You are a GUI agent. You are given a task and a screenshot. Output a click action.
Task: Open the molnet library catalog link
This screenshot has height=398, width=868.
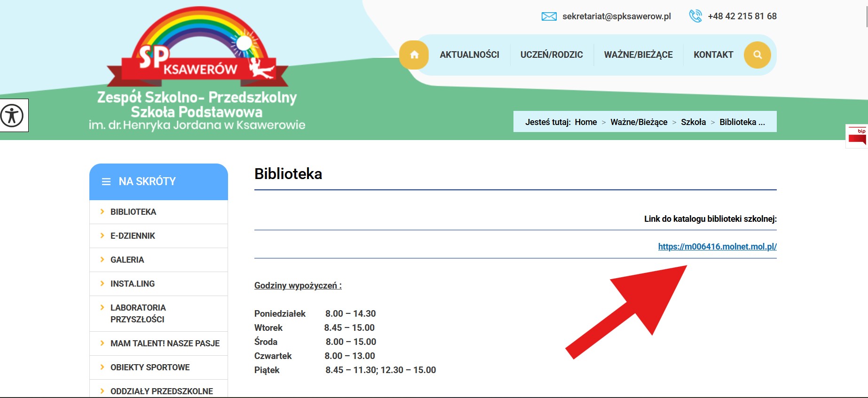pos(717,247)
